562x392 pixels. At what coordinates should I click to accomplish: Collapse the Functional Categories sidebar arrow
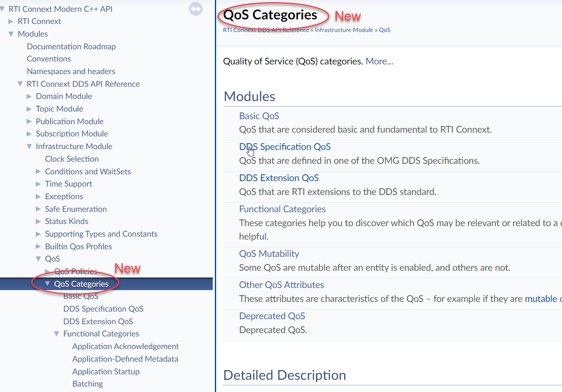[x=56, y=334]
